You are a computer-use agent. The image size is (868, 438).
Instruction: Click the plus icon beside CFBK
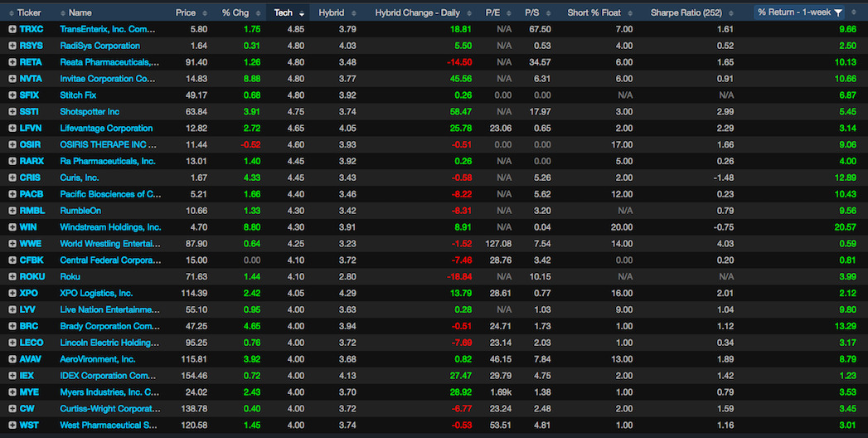tap(12, 260)
